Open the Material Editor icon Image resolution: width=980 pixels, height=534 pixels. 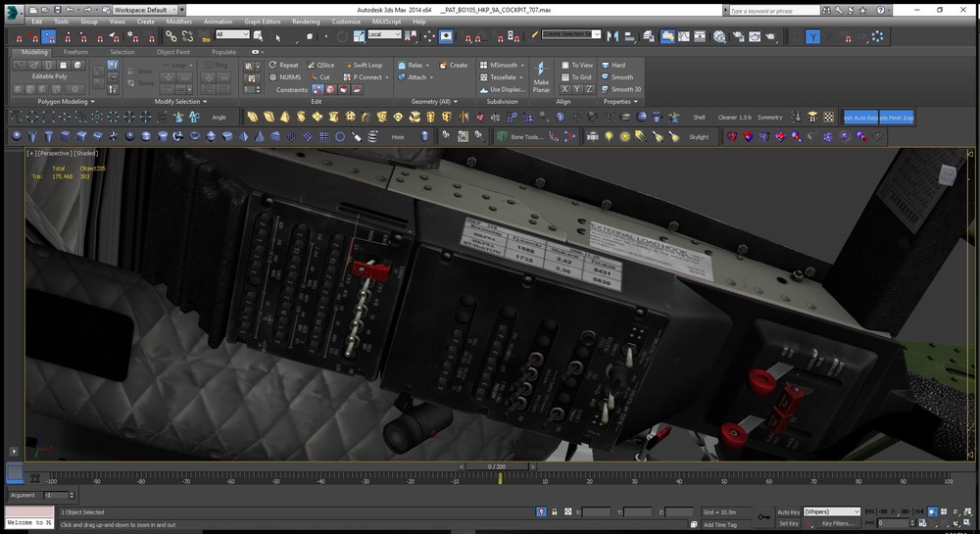coord(718,36)
